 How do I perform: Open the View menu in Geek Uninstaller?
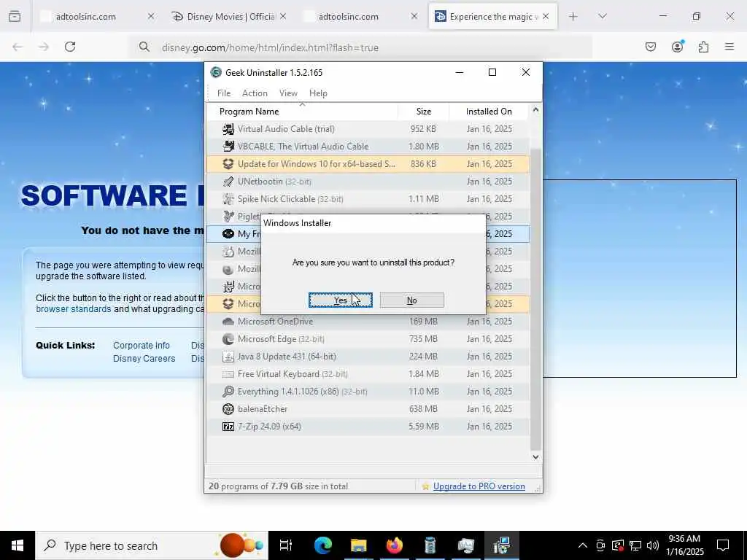(288, 93)
